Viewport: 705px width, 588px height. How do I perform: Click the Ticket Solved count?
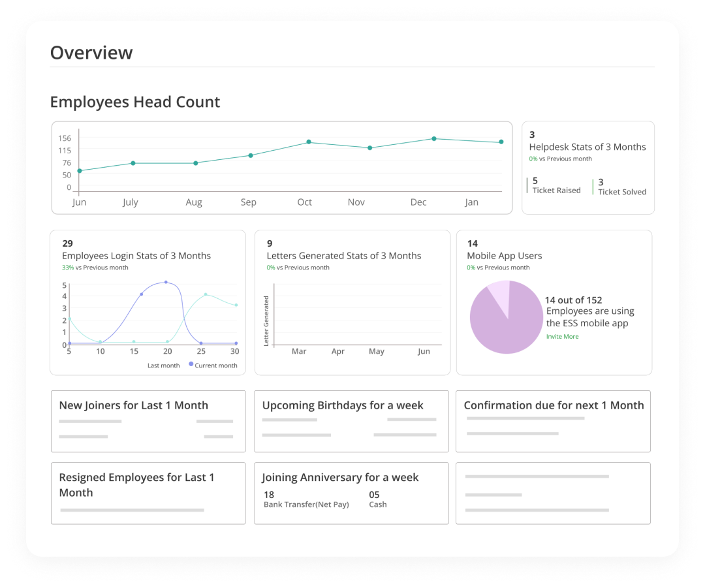click(x=601, y=182)
